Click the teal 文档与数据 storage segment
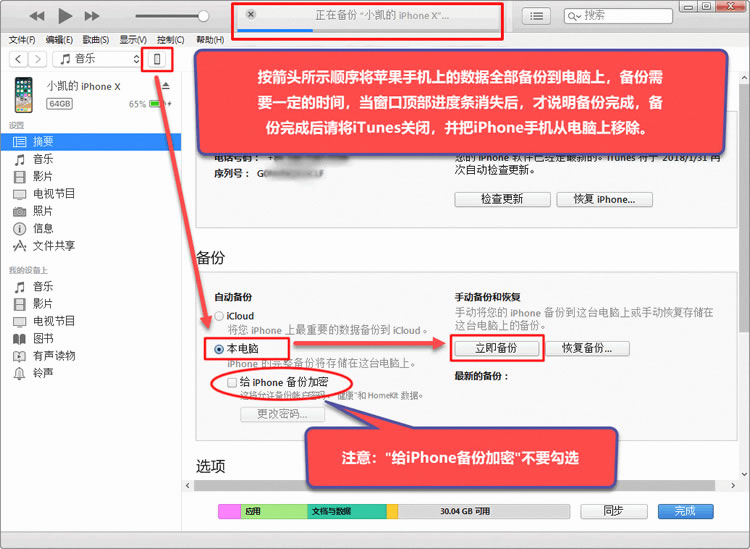This screenshot has height=549, width=750. pos(347,511)
